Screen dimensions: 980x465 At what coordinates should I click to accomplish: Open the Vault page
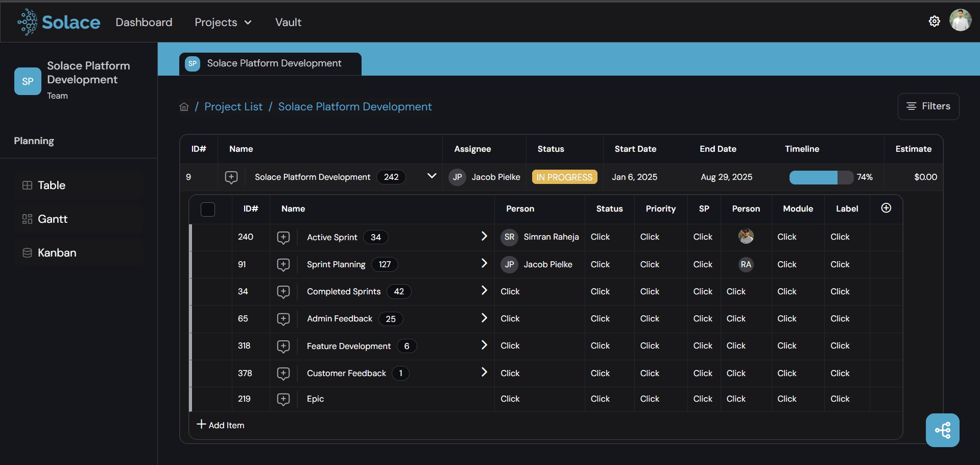288,22
